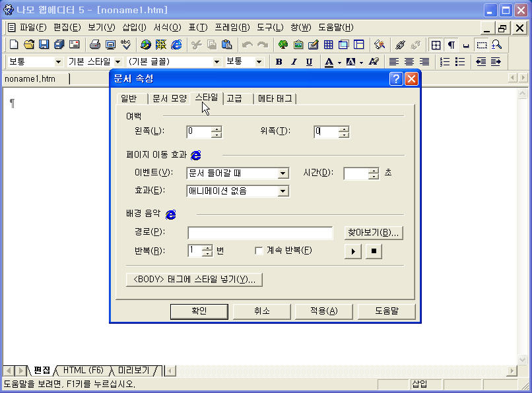Paste from clipboard using the toolbar icon

[x=226, y=44]
